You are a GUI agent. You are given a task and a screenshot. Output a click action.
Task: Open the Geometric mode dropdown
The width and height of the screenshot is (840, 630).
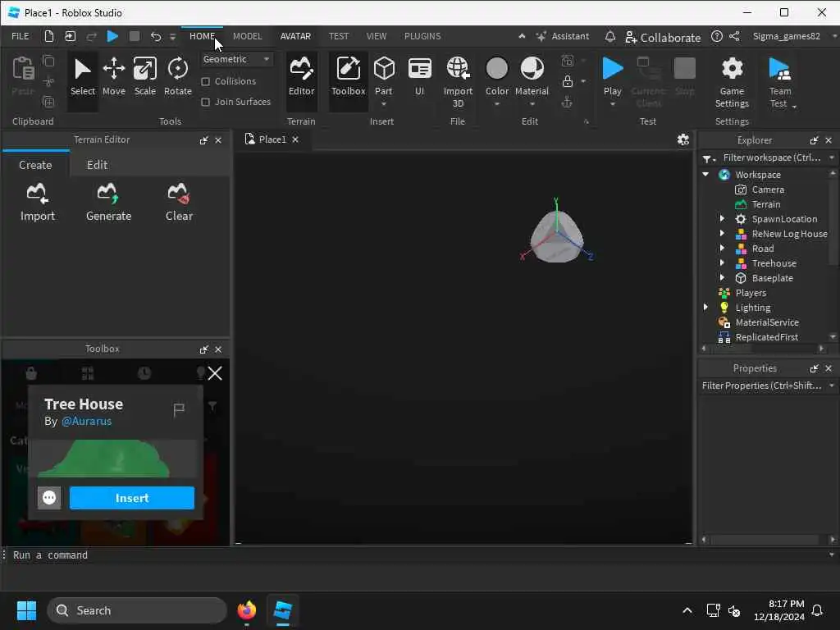pos(235,59)
